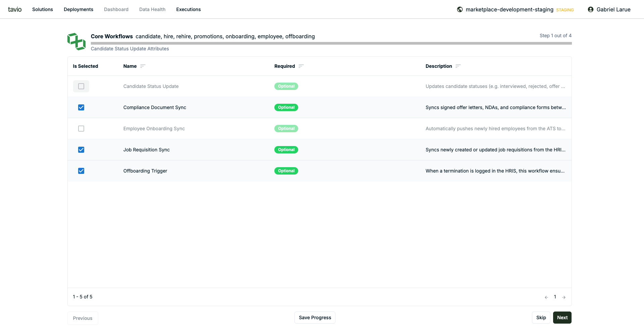
Task: Sort by the Name column filter icon
Action: 143,66
